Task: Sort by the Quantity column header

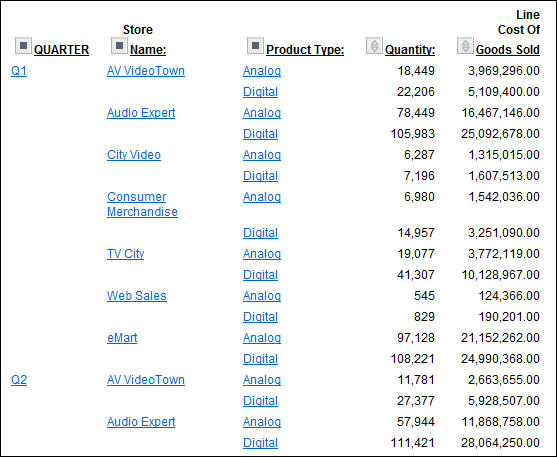Action: click(x=410, y=50)
